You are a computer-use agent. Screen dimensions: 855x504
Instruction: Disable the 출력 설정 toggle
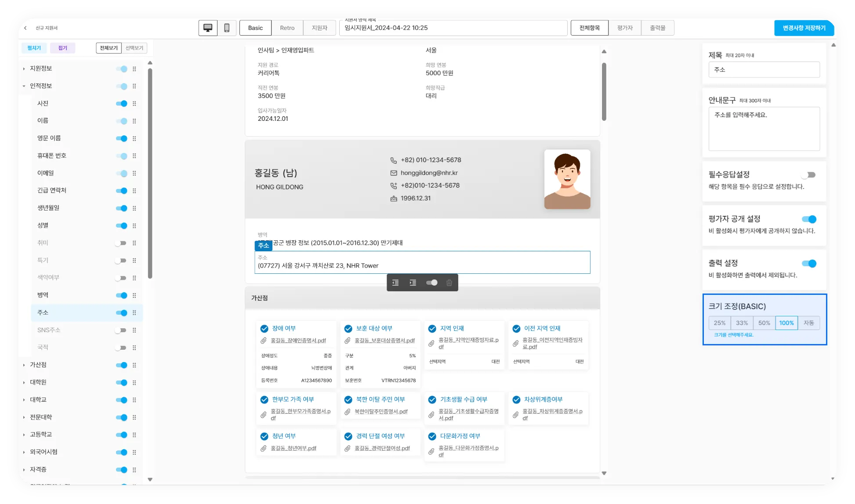[x=808, y=264]
